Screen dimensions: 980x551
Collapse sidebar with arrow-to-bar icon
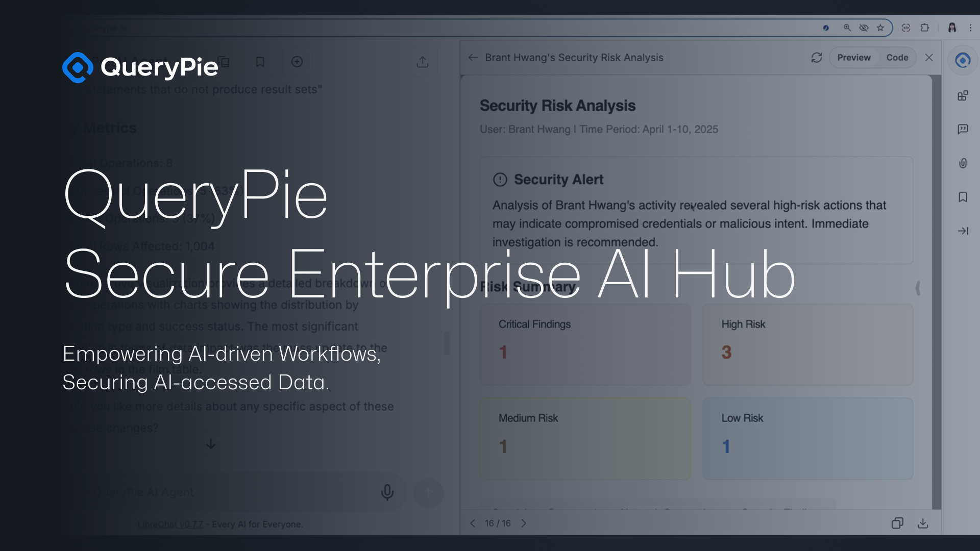click(963, 231)
